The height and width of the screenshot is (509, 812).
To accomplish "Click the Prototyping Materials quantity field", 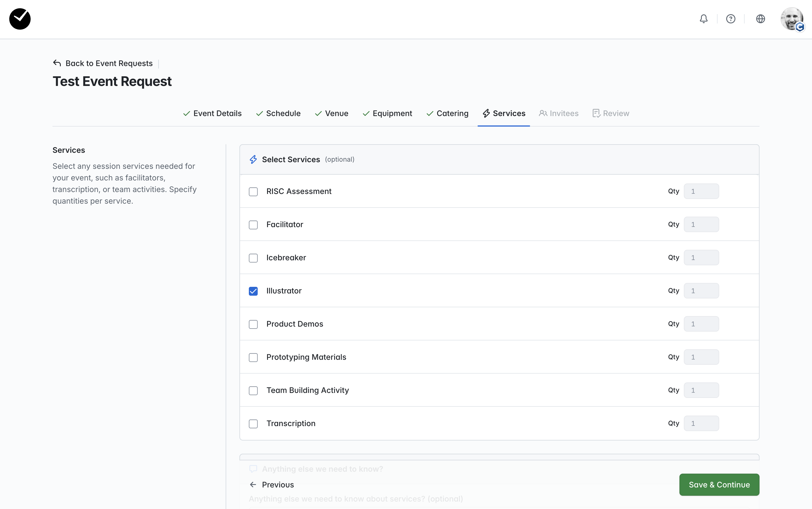I will 701,357.
